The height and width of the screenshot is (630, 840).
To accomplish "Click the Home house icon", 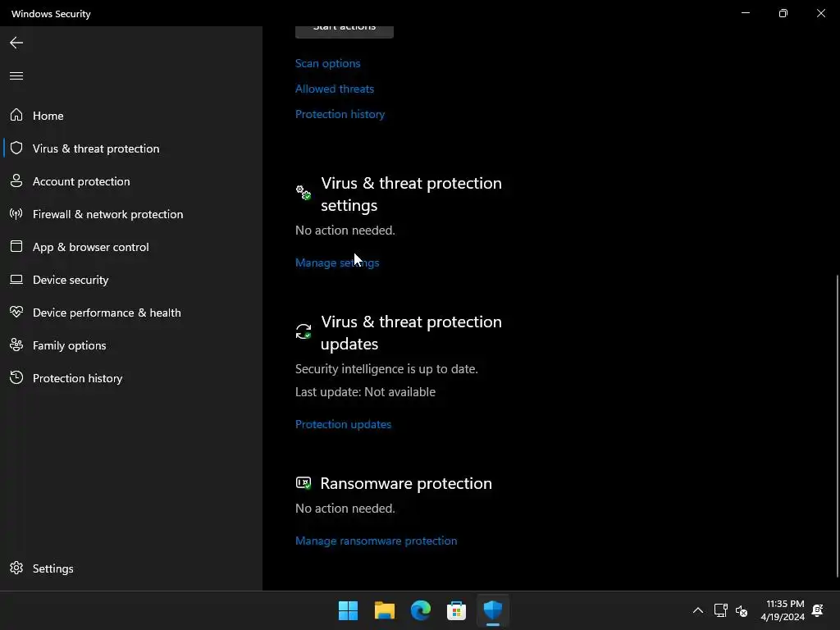I will tap(16, 115).
